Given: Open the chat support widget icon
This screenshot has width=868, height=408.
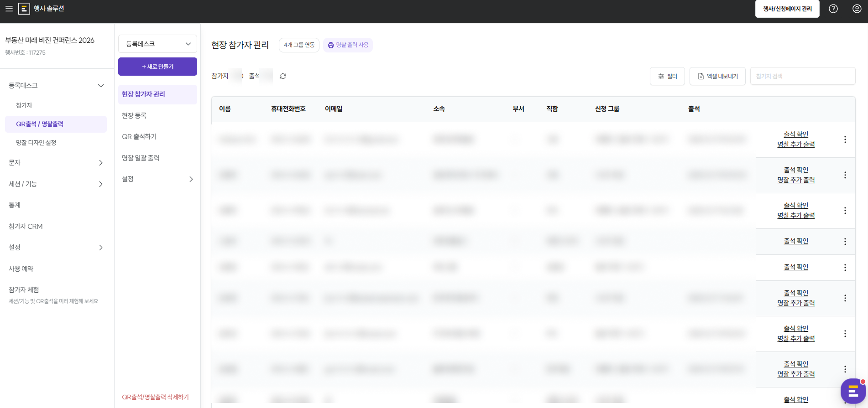Looking at the screenshot, I should pyautogui.click(x=853, y=391).
